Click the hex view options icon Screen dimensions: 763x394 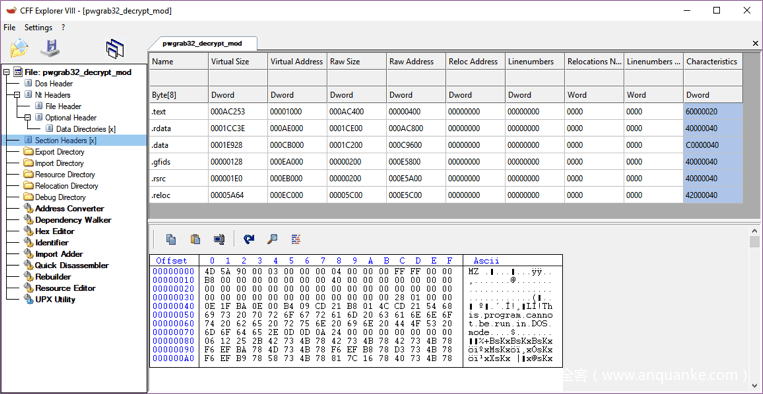[x=296, y=239]
